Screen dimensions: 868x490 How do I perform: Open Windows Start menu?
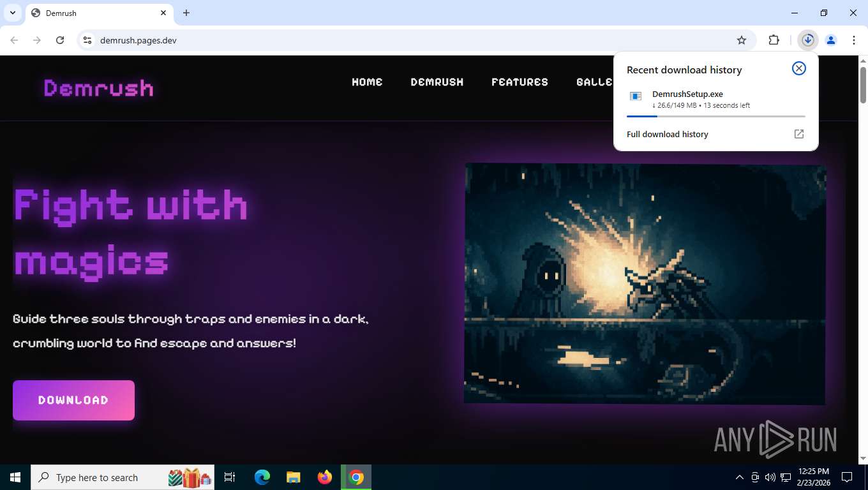15,477
